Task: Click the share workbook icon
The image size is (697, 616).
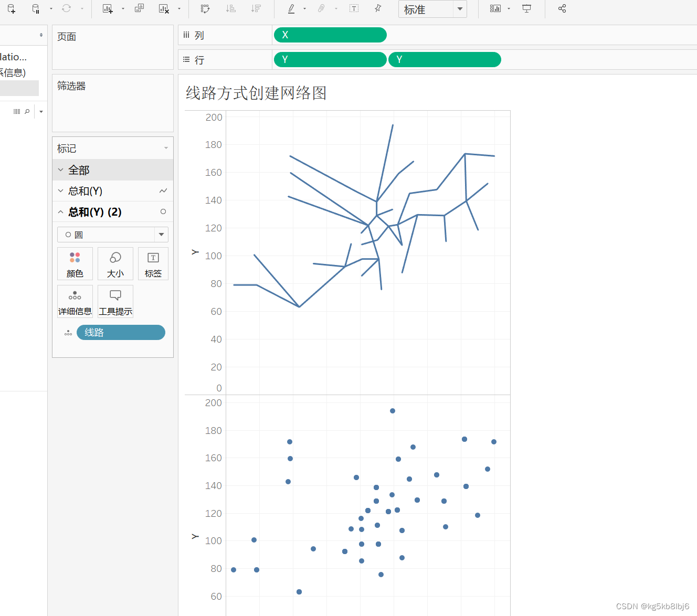Action: click(562, 8)
